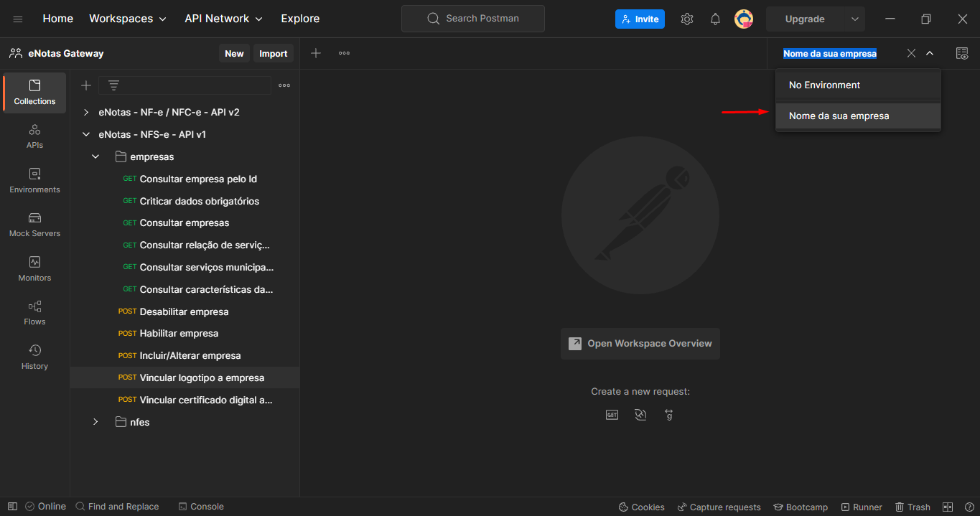Open environment quick look icon
Screen dimensions: 980x516
point(962,53)
